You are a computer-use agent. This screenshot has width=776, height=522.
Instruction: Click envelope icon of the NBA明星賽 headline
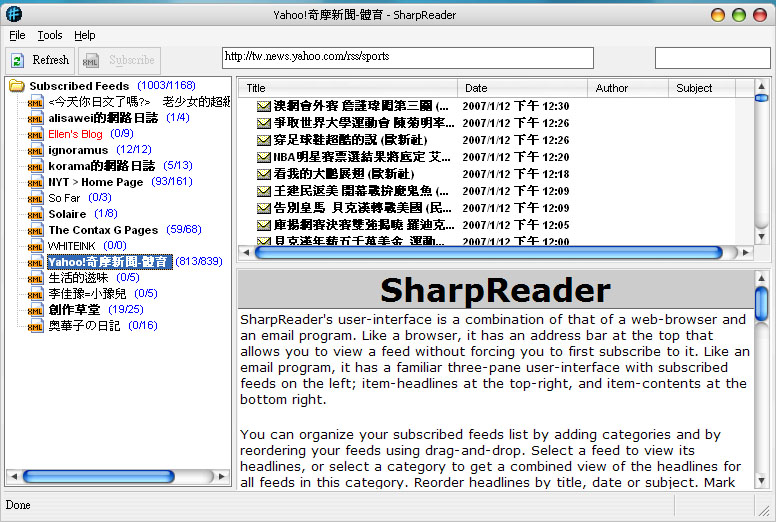point(264,157)
